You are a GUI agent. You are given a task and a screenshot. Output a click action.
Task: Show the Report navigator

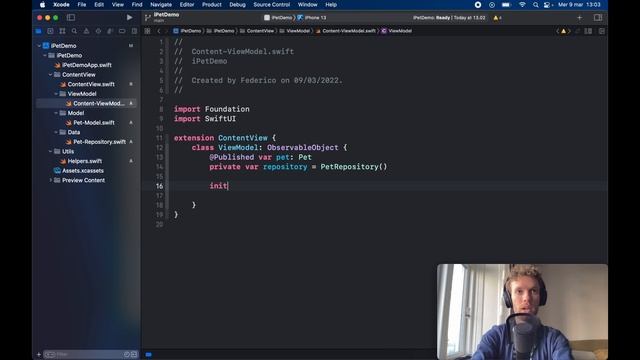pyautogui.click(x=134, y=31)
